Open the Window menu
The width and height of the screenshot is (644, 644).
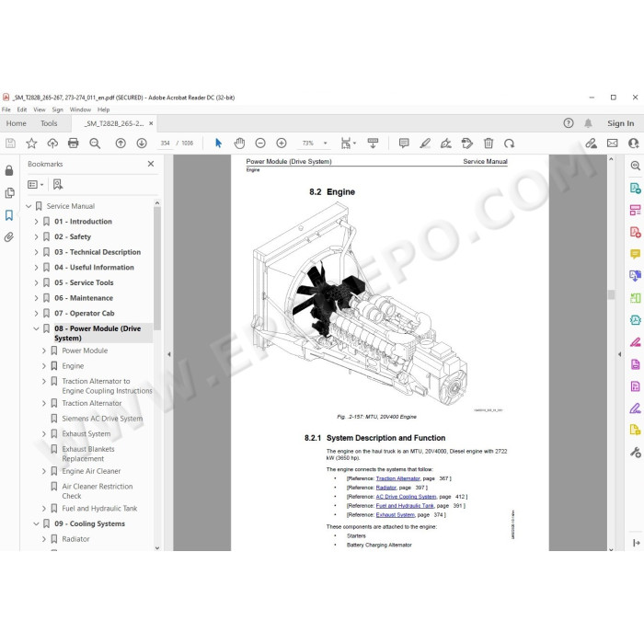point(80,109)
